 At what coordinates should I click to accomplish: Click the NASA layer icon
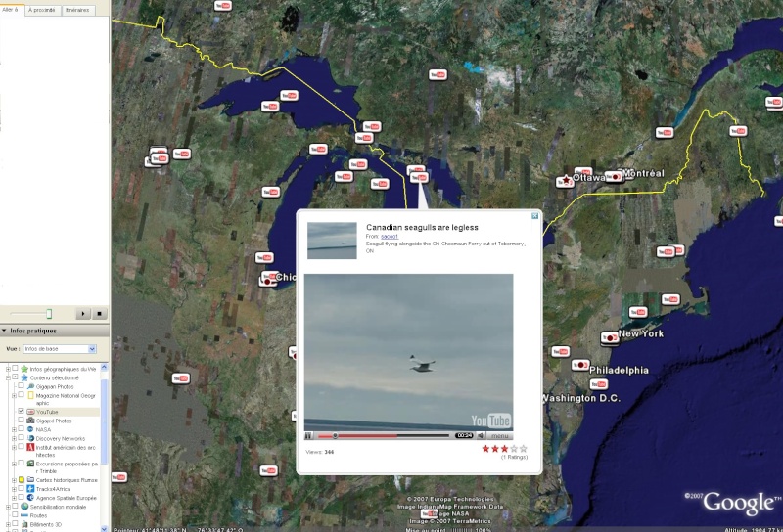30,429
